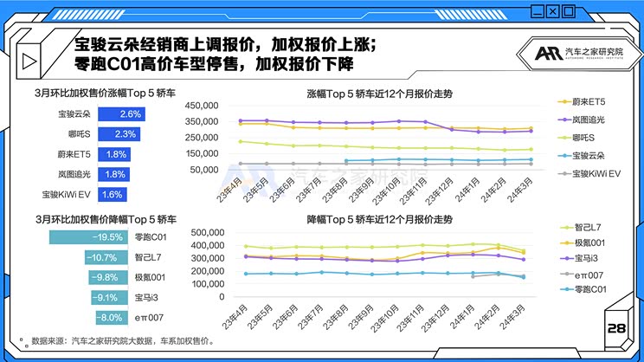
Task: Select the eπ007 legend marker in bottom chart
Action: coord(563,273)
